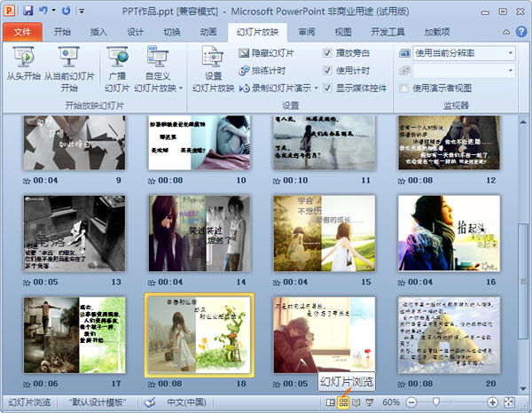Switch to Normal view in the status bar
The width and height of the screenshot is (532, 413).
[330, 402]
